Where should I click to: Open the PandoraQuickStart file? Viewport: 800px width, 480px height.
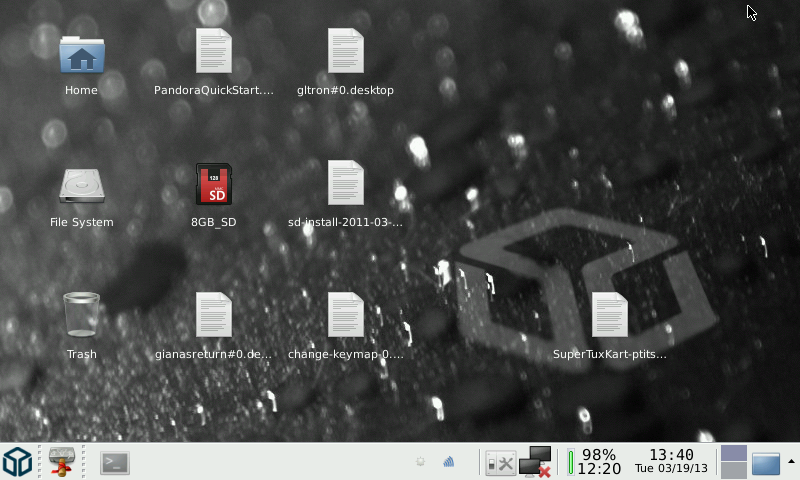pos(213,54)
